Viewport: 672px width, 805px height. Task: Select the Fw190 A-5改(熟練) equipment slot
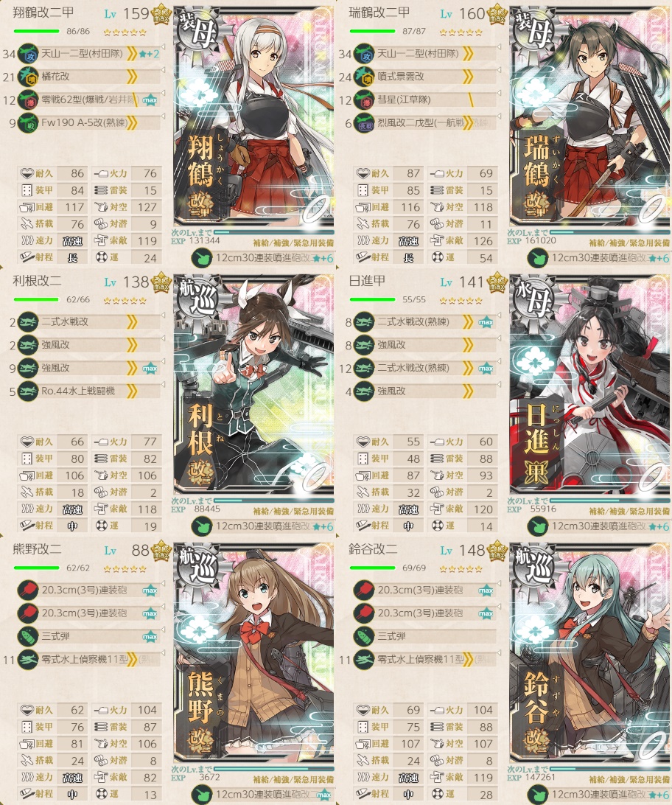(89, 123)
